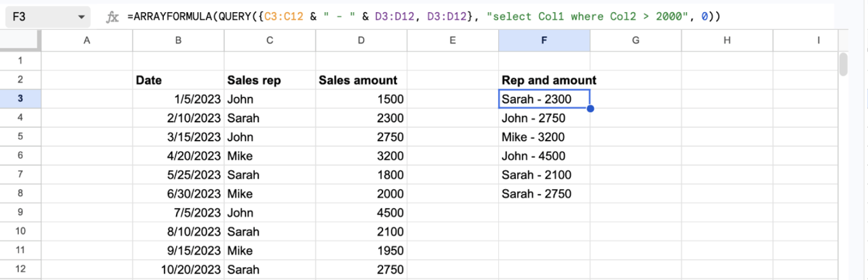This screenshot has width=868, height=280.
Task: Click the 'Rep and amount' header cell
Action: pyautogui.click(x=545, y=80)
